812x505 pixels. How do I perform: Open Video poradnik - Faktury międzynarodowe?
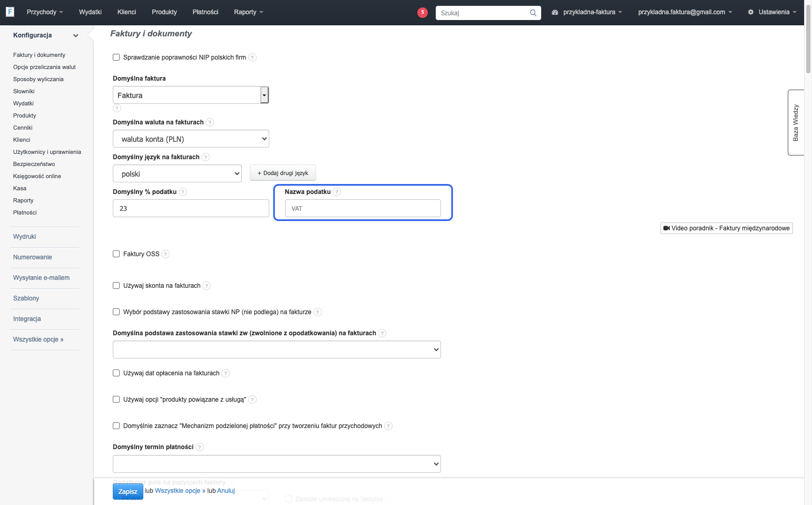pos(727,228)
